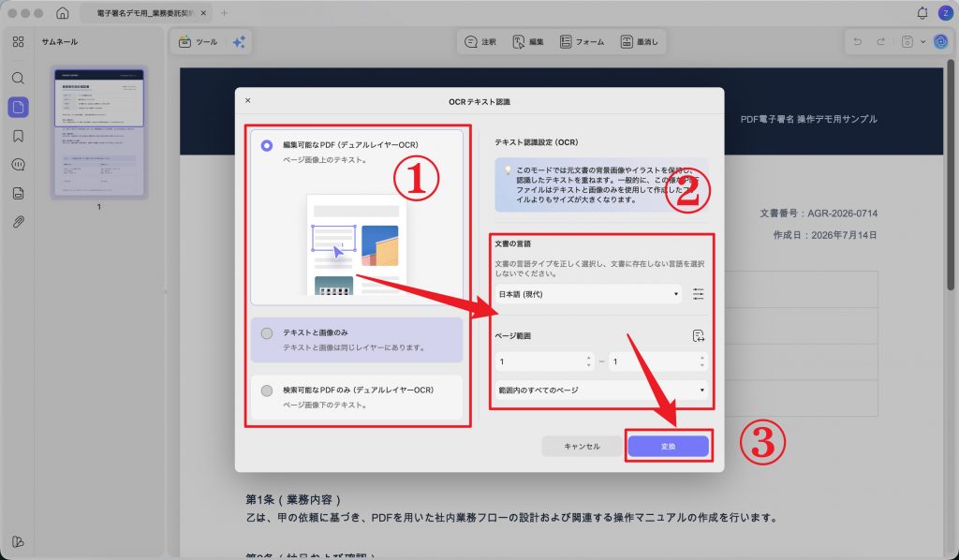Click the undo arrow icon
959x560 pixels.
[858, 41]
